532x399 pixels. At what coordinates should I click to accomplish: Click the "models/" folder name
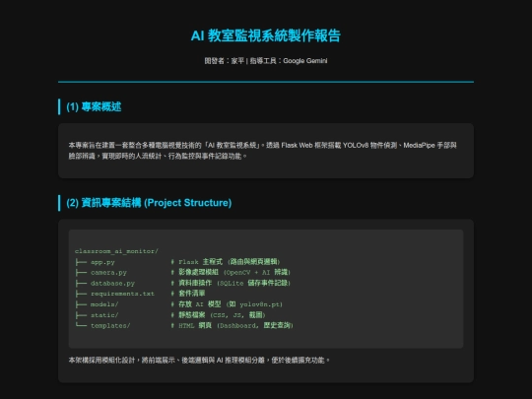pyautogui.click(x=104, y=304)
